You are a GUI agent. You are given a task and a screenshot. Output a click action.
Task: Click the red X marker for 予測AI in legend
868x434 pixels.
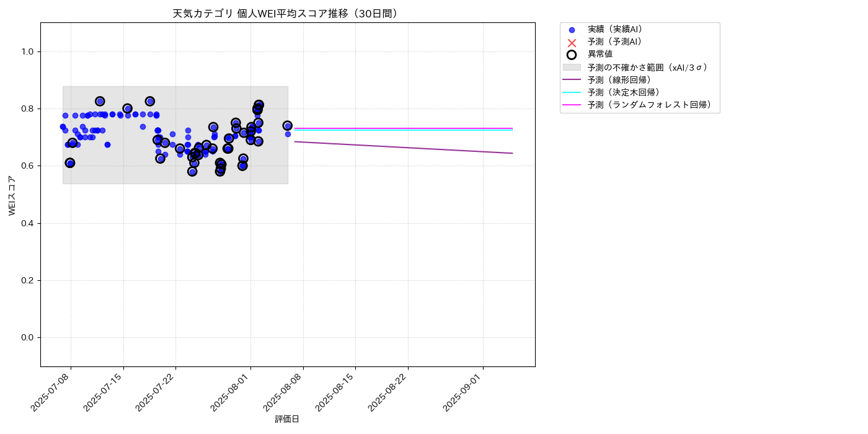572,42
